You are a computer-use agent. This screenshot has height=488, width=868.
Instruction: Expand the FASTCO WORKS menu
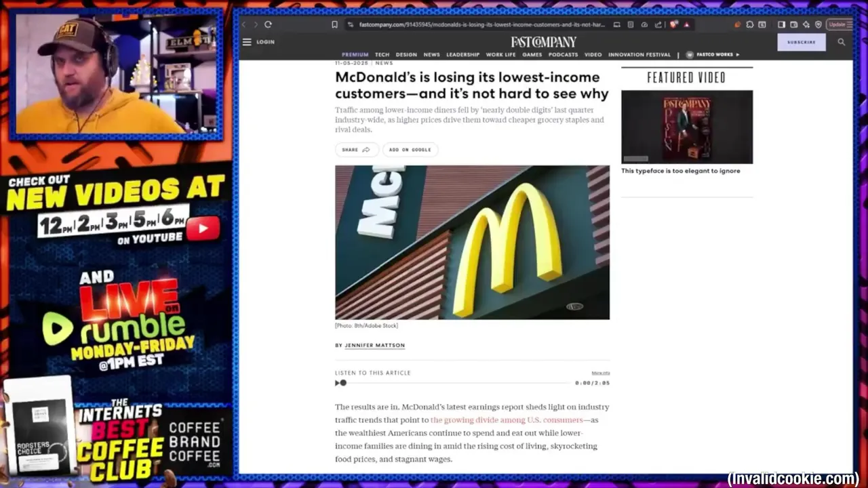[713, 55]
